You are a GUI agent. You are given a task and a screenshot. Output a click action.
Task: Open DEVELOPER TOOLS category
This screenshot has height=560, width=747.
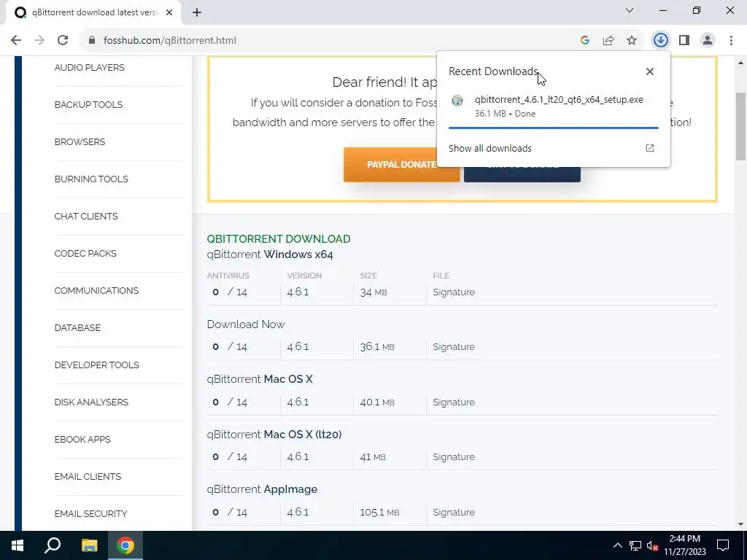pos(97,365)
